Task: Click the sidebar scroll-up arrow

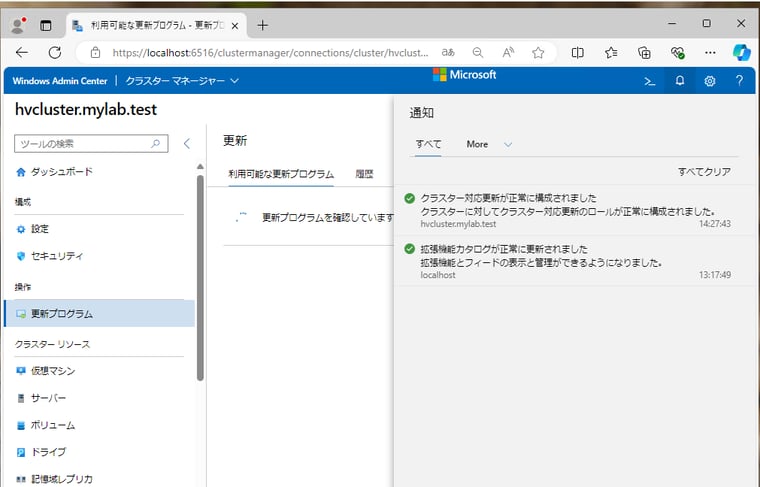Action: click(x=200, y=167)
